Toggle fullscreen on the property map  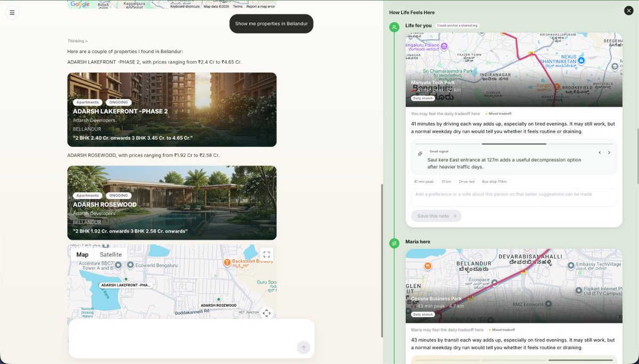pyautogui.click(x=267, y=254)
